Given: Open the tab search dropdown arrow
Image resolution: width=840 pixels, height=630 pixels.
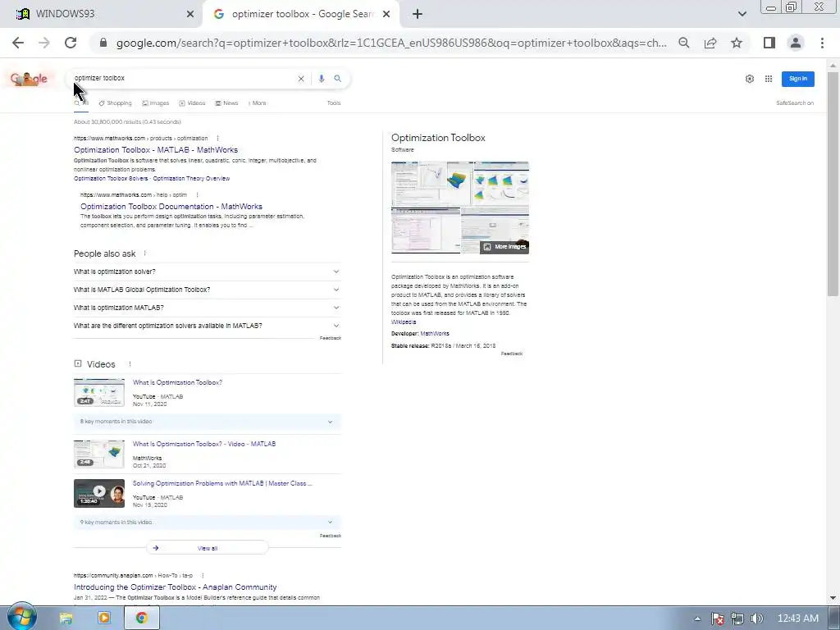Looking at the screenshot, I should pyautogui.click(x=742, y=14).
